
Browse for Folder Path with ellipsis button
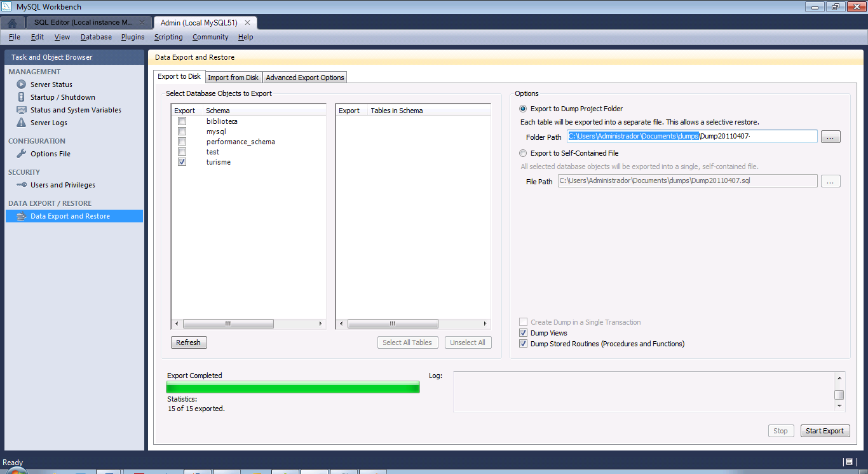point(831,137)
